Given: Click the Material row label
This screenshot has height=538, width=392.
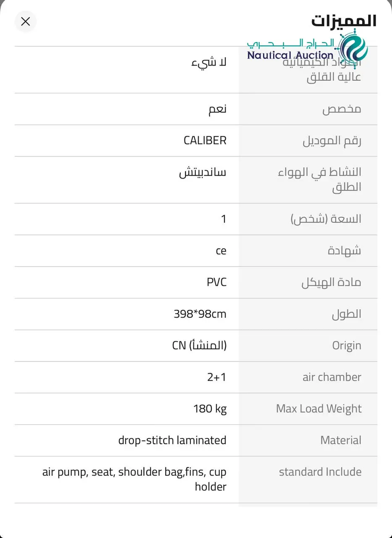Looking at the screenshot, I should (x=341, y=440).
